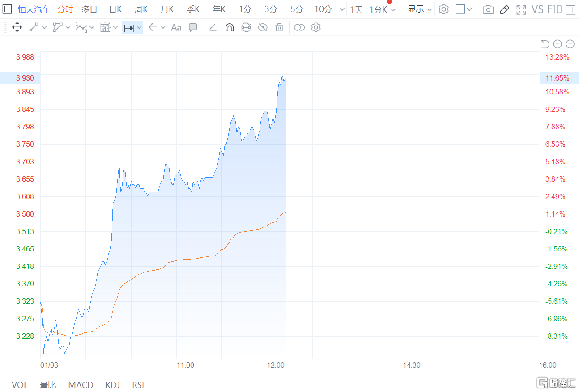
Task: Show the KDJ indicator
Action: [113, 385]
